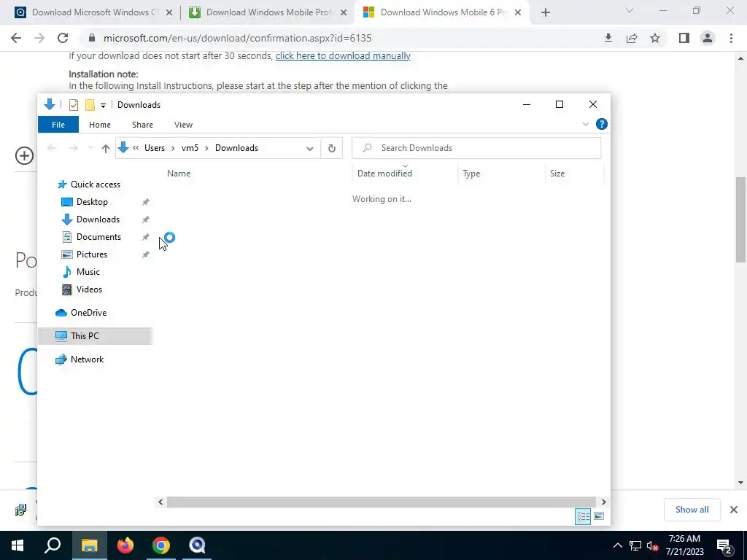Viewport: 747px width, 560px height.
Task: Open recent locations dropdown arrow
Action: 90,148
